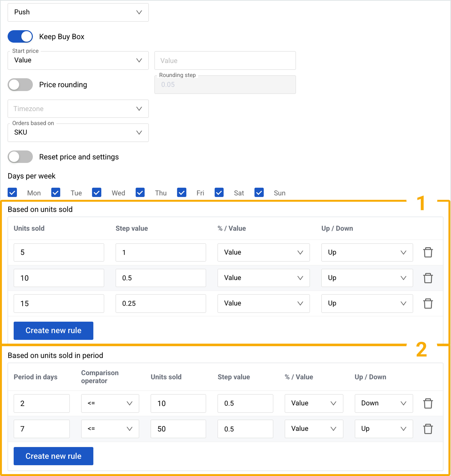Open comparison operator dropdown for 7-day rule
Screen dimensions: 451x476
pos(110,429)
